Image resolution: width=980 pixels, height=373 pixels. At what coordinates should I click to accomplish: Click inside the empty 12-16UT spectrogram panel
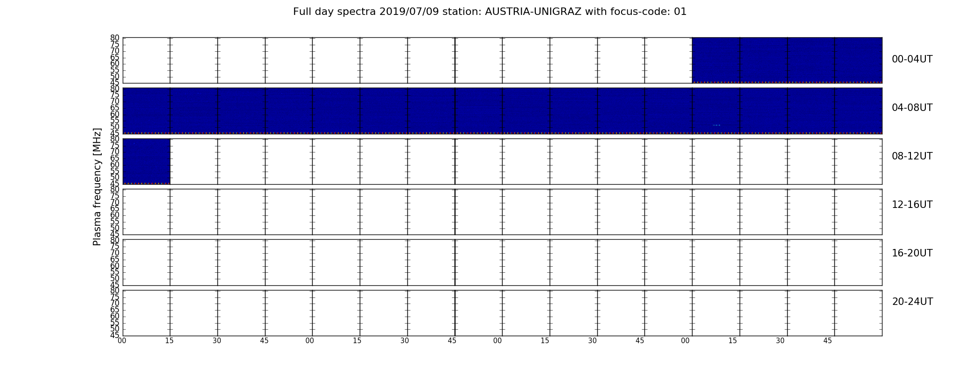pos(502,212)
